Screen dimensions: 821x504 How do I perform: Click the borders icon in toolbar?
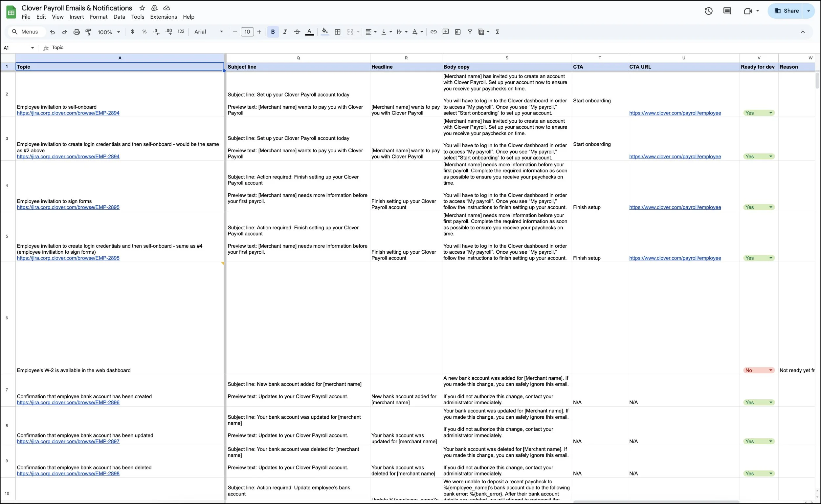(338, 32)
